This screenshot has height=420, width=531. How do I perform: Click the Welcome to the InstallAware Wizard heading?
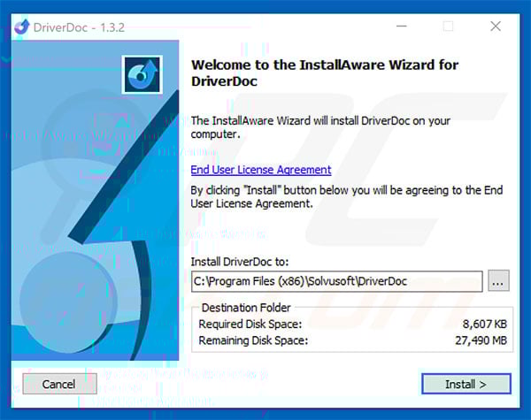point(325,73)
